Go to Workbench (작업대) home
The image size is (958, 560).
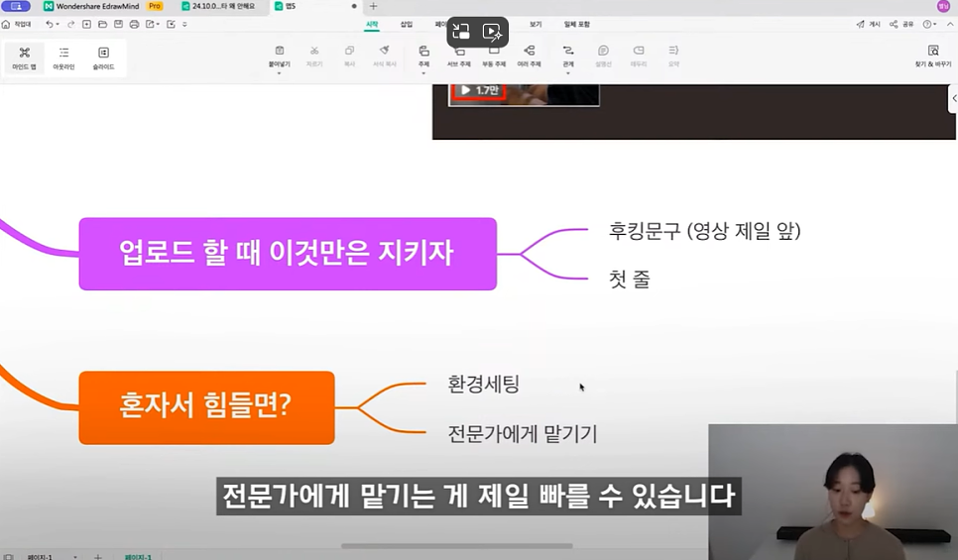17,24
